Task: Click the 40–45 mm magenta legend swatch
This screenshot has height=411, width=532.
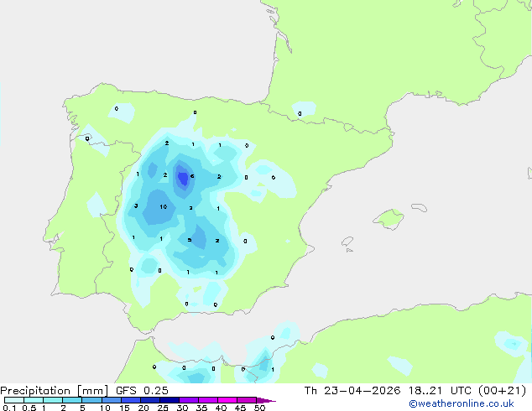Action: tap(227, 400)
